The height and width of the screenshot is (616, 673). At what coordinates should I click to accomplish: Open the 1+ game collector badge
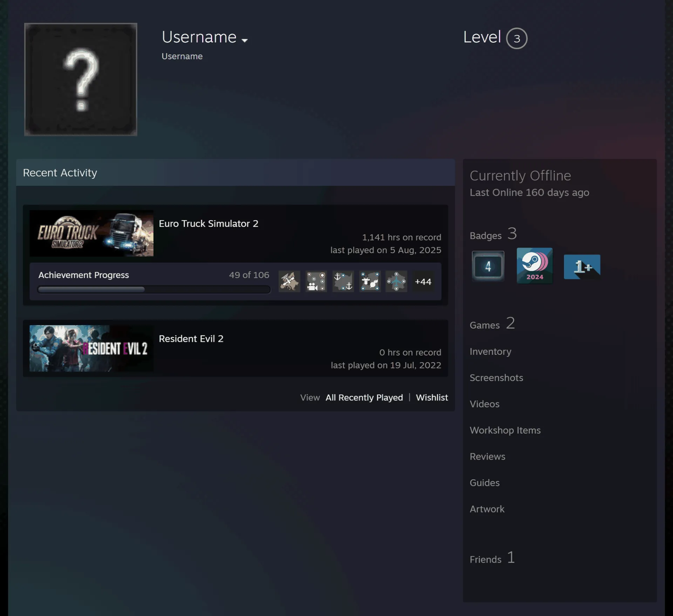click(x=582, y=267)
